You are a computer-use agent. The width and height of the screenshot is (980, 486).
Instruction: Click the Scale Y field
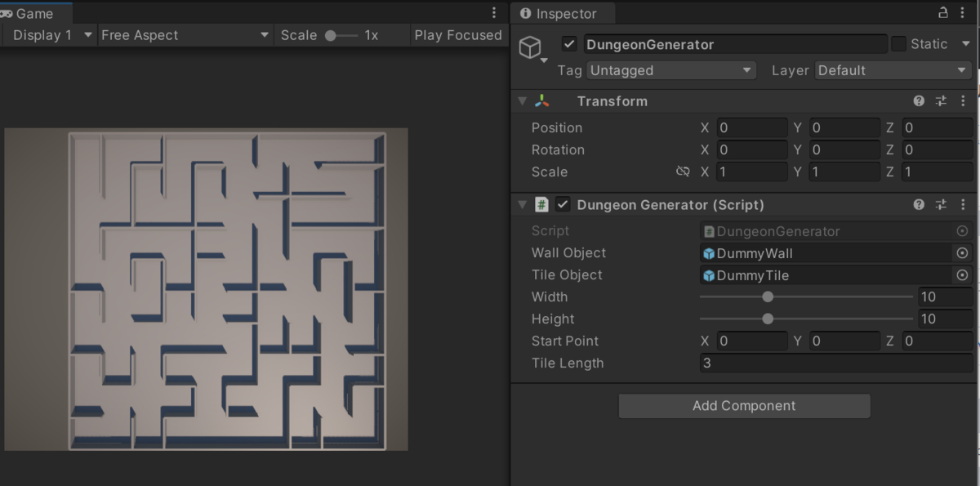coord(844,172)
